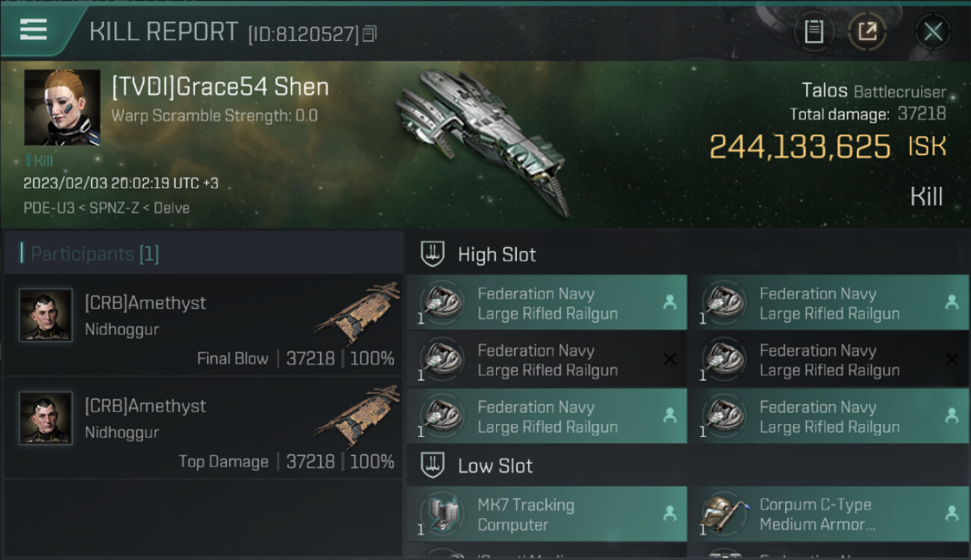Close the kill report window
This screenshot has height=560, width=971.
[933, 32]
